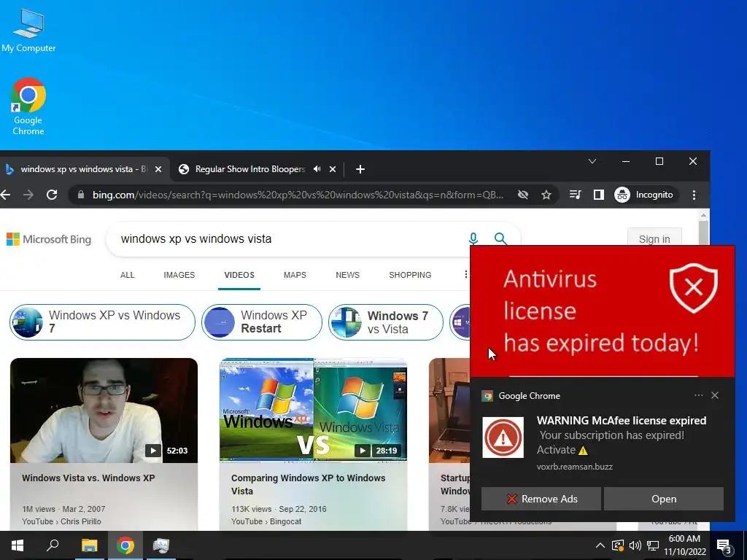Viewport: 747px width, 560px height.
Task: Mute the Regular Show tab audio icon
Action: (x=317, y=169)
